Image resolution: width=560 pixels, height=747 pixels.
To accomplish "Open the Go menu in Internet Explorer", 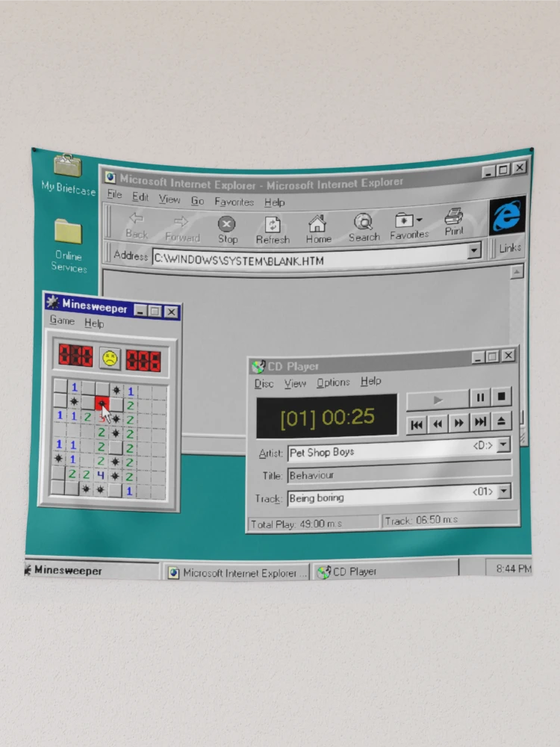I will click(197, 201).
